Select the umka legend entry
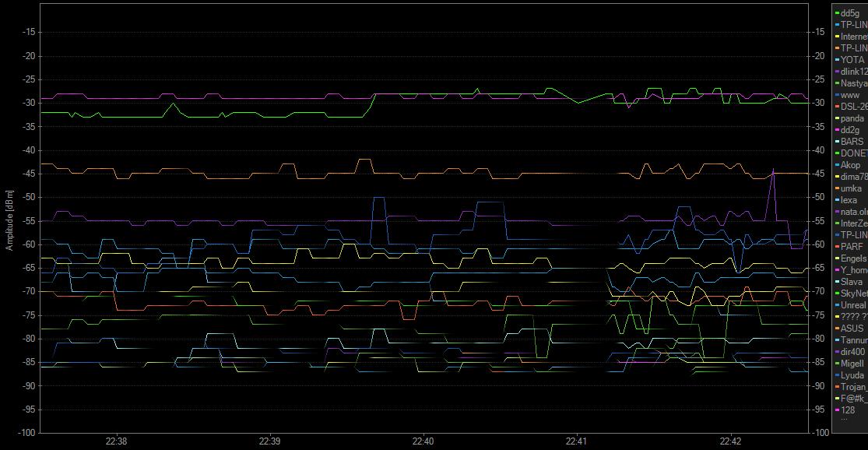Image resolution: width=868 pixels, height=450 pixels. click(x=848, y=188)
